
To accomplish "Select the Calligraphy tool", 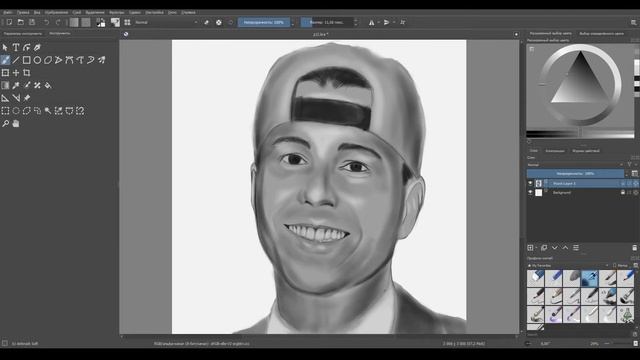I will 37,48.
